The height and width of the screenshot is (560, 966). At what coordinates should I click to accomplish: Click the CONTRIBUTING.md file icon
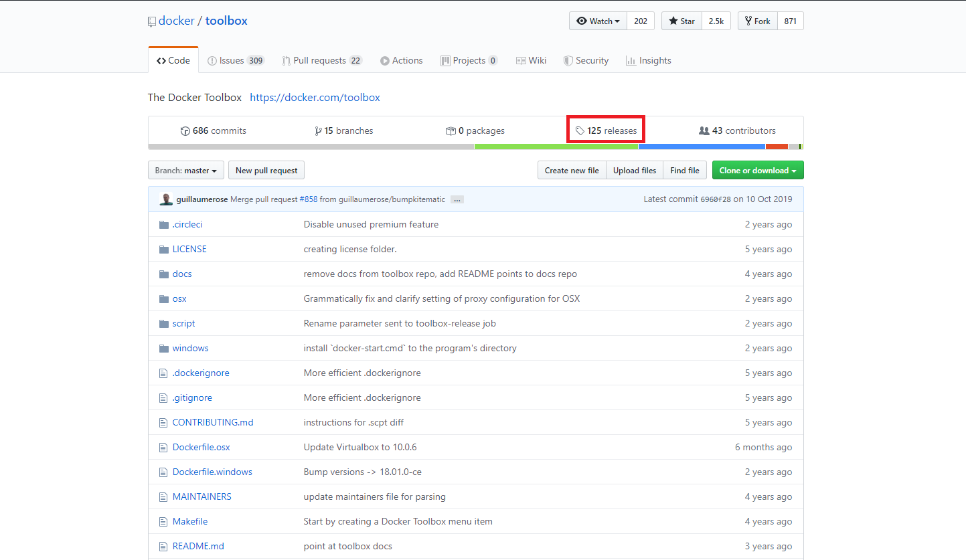163,423
